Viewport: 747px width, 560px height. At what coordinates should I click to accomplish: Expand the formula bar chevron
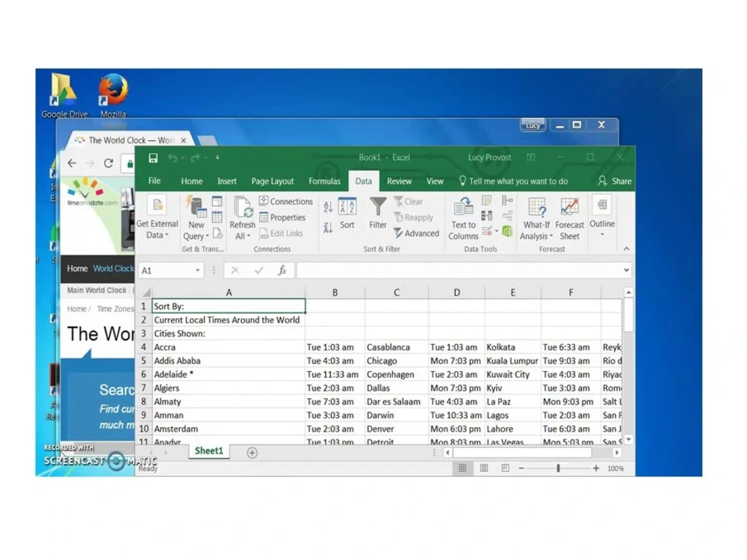tap(627, 270)
